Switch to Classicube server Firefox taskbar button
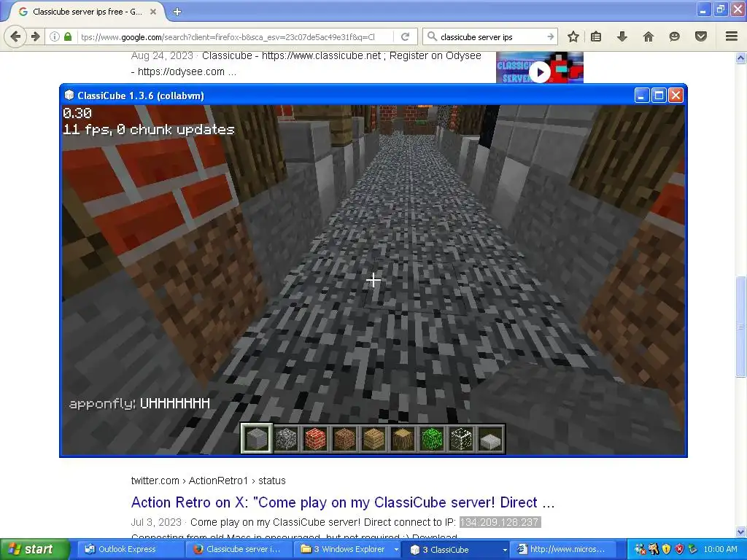 coord(237,549)
